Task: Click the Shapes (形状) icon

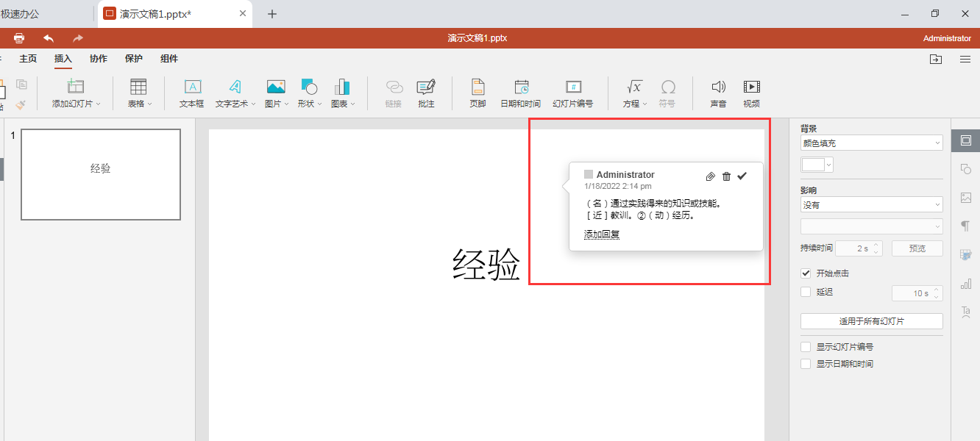Action: (309, 87)
